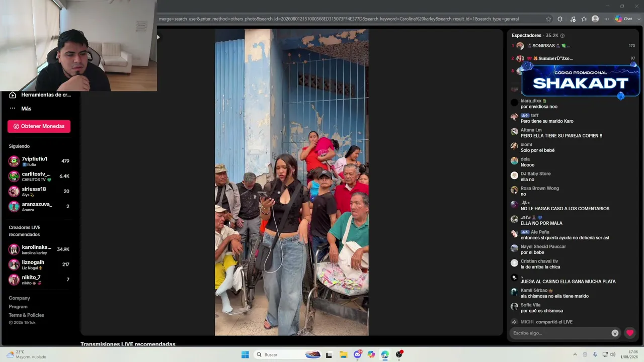Screen dimensions: 644x362
Task: Open the Más sidebar menu item
Action: click(x=20, y=109)
